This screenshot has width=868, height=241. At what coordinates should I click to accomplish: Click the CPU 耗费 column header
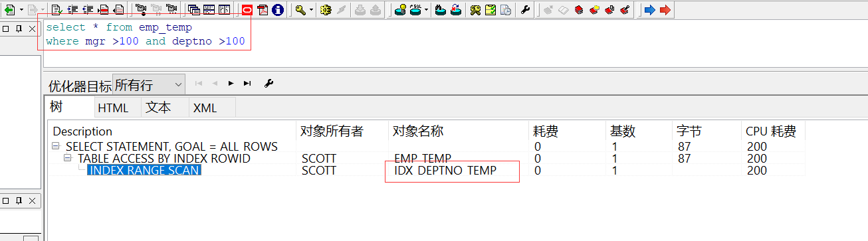(x=773, y=131)
